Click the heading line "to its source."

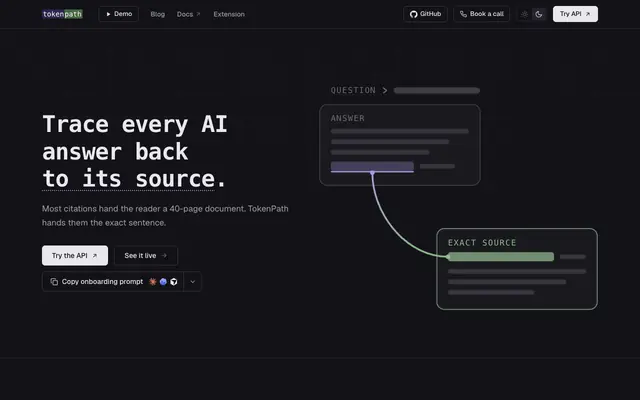click(x=134, y=179)
